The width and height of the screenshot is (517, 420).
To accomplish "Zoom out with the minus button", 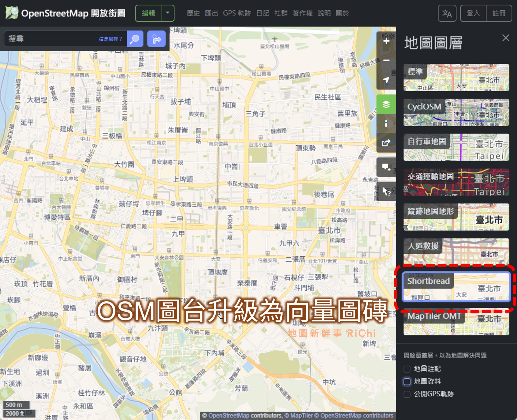I will [x=386, y=60].
